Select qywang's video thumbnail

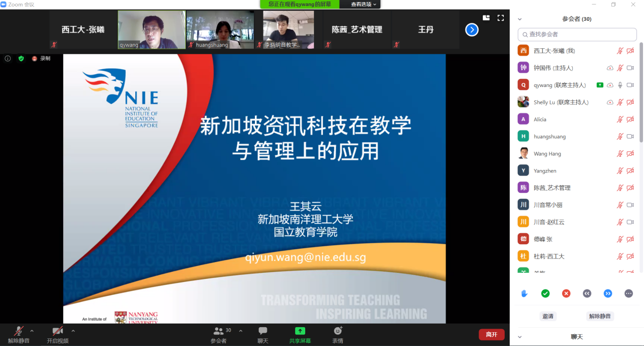pyautogui.click(x=152, y=30)
